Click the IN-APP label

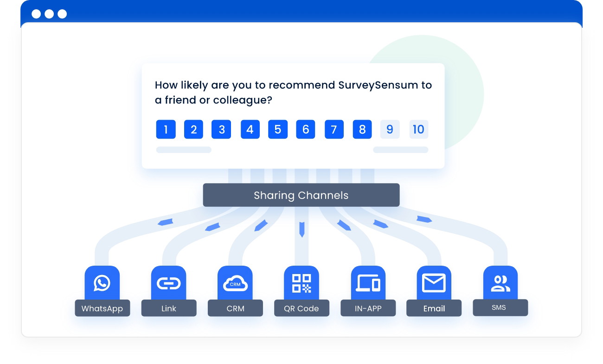pyautogui.click(x=368, y=308)
